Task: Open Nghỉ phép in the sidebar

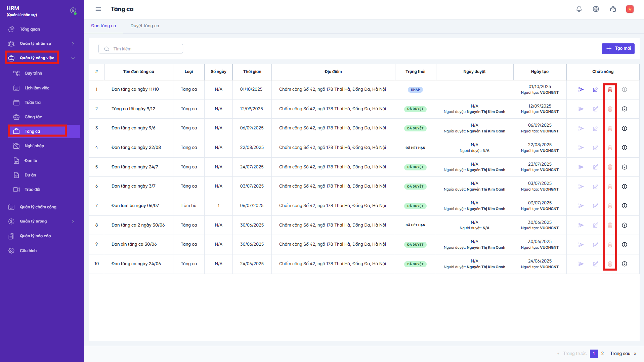Action: pyautogui.click(x=34, y=146)
